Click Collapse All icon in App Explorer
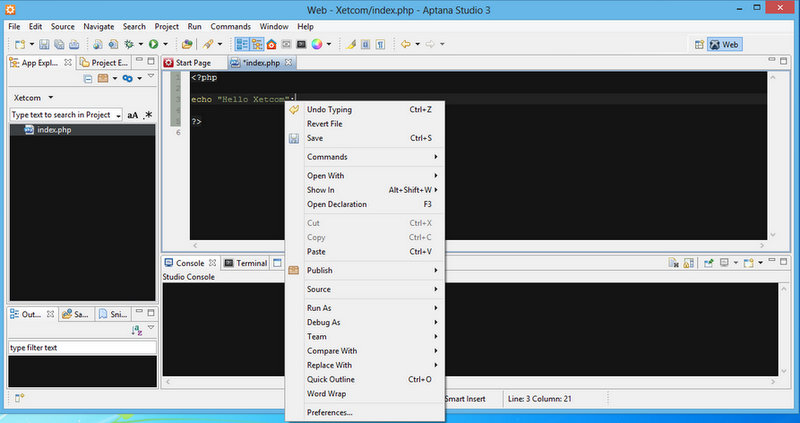 click(88, 79)
